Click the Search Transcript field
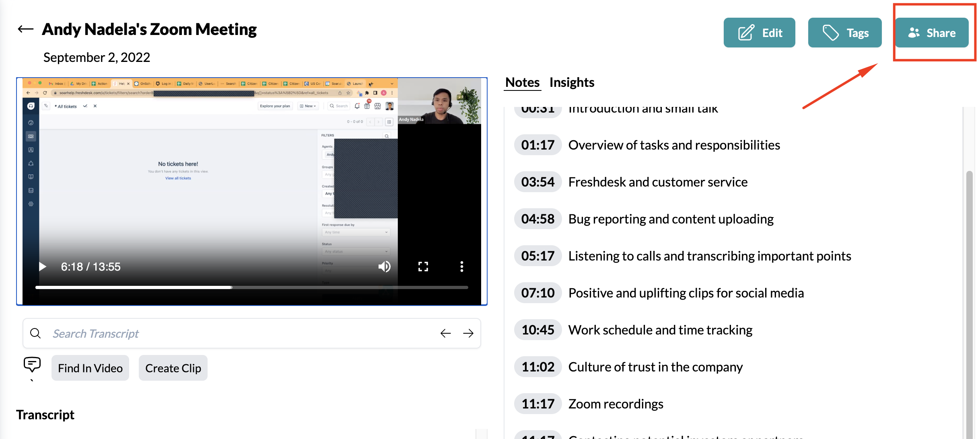This screenshot has width=980, height=439. (x=241, y=333)
